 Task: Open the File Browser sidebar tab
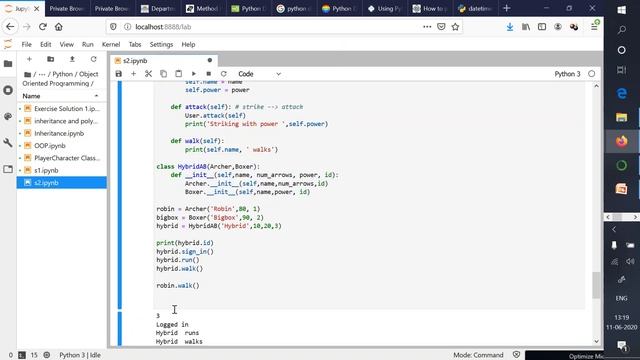coord(8,64)
